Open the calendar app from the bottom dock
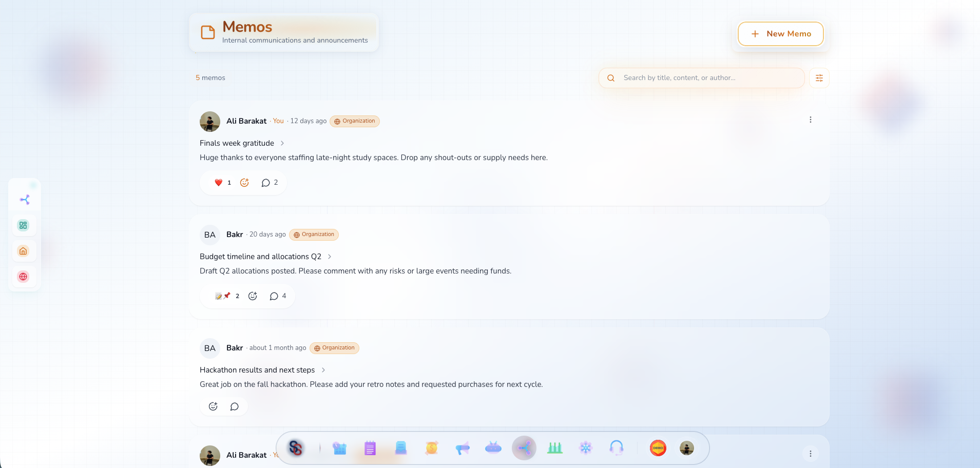980x468 pixels. [339, 447]
